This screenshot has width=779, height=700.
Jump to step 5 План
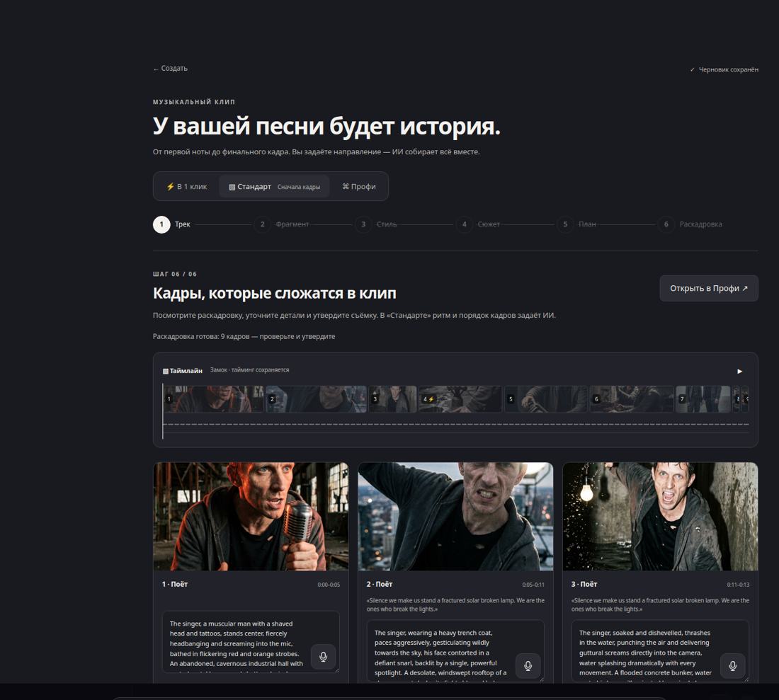[x=576, y=224]
